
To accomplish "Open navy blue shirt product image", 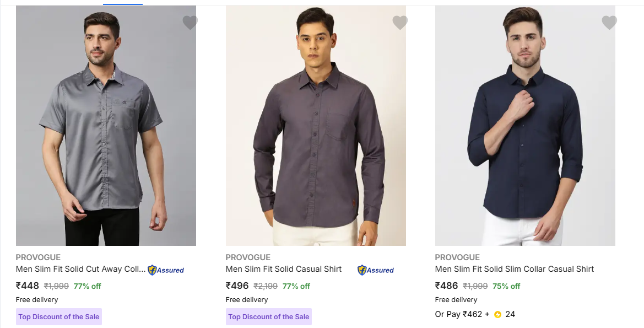I will 525,126.
